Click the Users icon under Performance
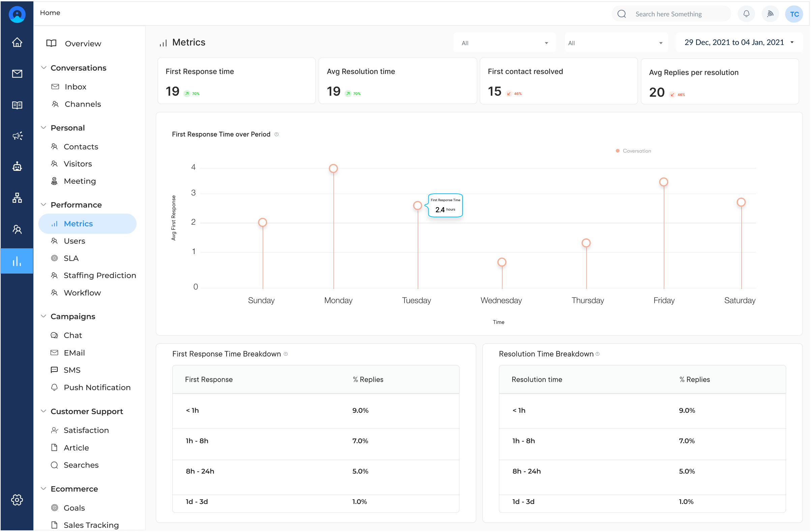This screenshot has height=532, width=811. 55,241
